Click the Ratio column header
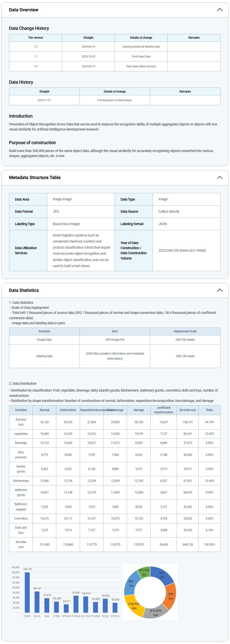The image size is (230, 644). click(209, 410)
